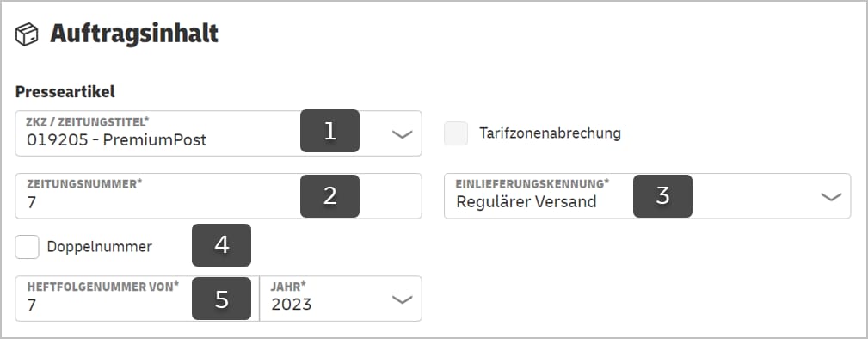Image resolution: width=868 pixels, height=339 pixels.
Task: Focus the Zeitungsnummer input field
Action: tap(219, 196)
